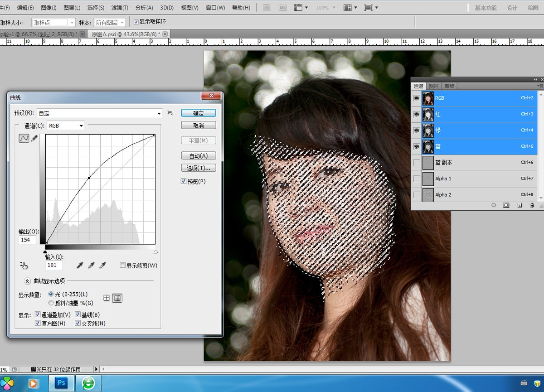544x392 pixels.
Task: Open the 通道 RGB channel dropdown
Action: [66, 126]
